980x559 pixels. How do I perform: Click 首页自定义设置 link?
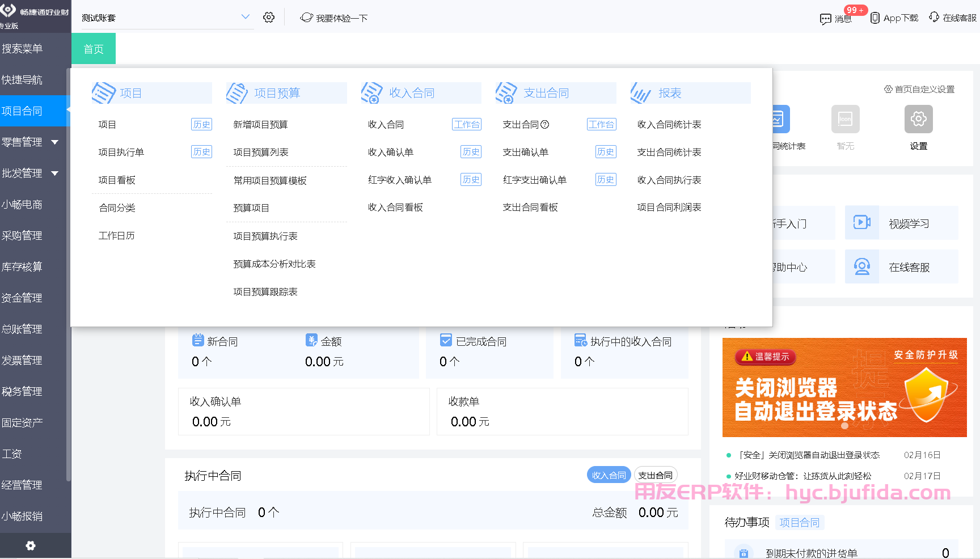point(919,89)
